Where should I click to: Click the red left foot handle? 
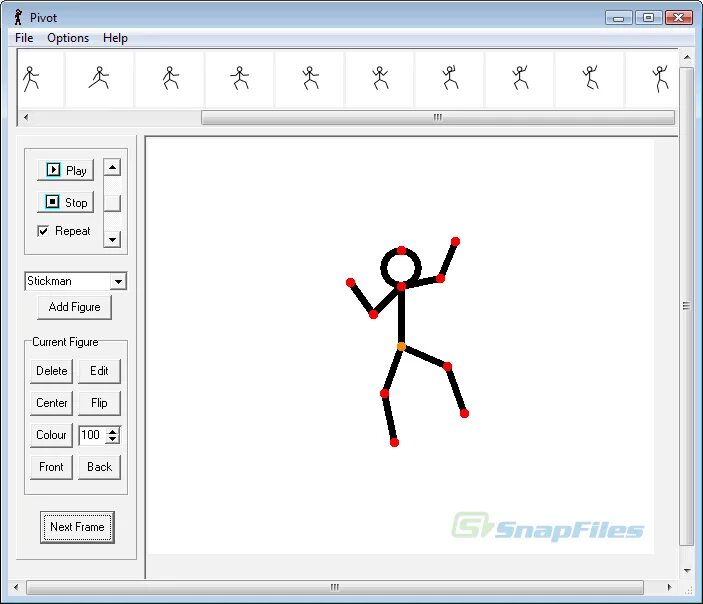394,443
